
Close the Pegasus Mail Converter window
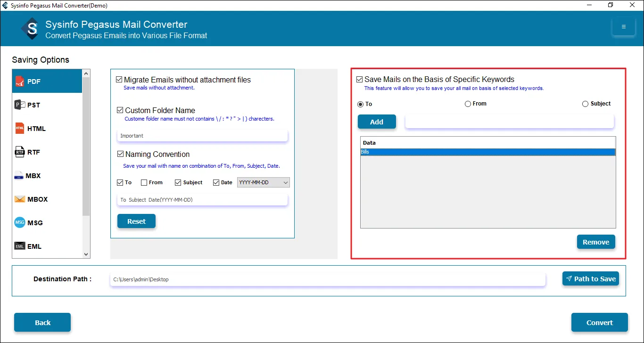pos(632,5)
